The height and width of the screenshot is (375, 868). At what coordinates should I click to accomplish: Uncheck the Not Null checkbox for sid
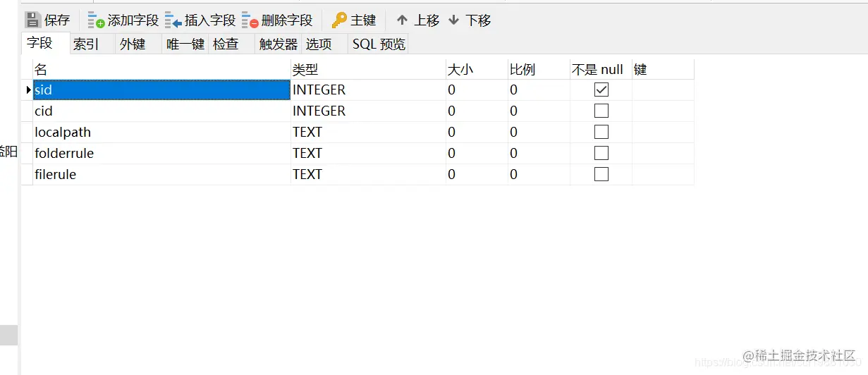[x=601, y=90]
